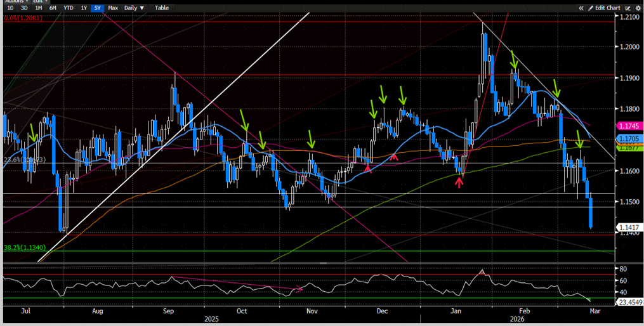Click the panel divider handle above RSI
644x326 pixels.
(322, 263)
